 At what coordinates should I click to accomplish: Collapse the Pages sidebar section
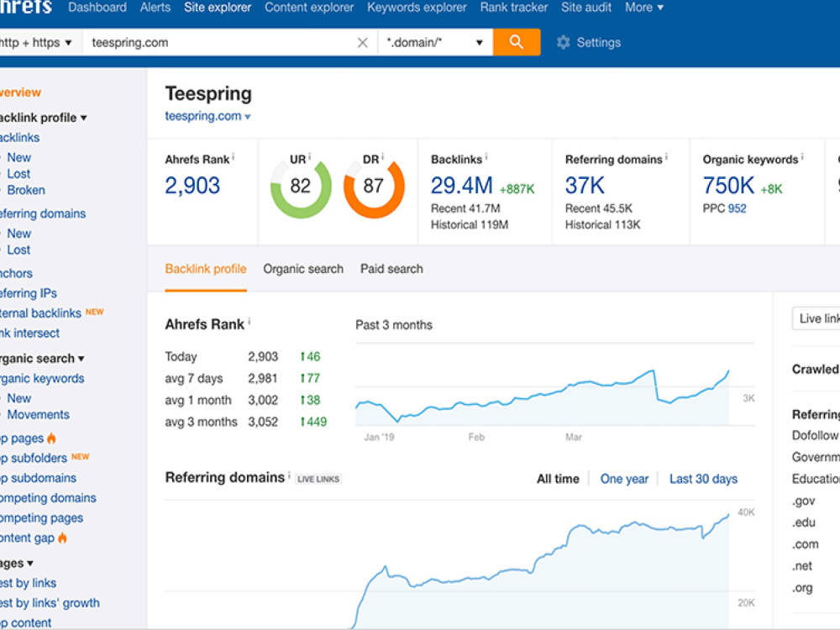coord(17,563)
